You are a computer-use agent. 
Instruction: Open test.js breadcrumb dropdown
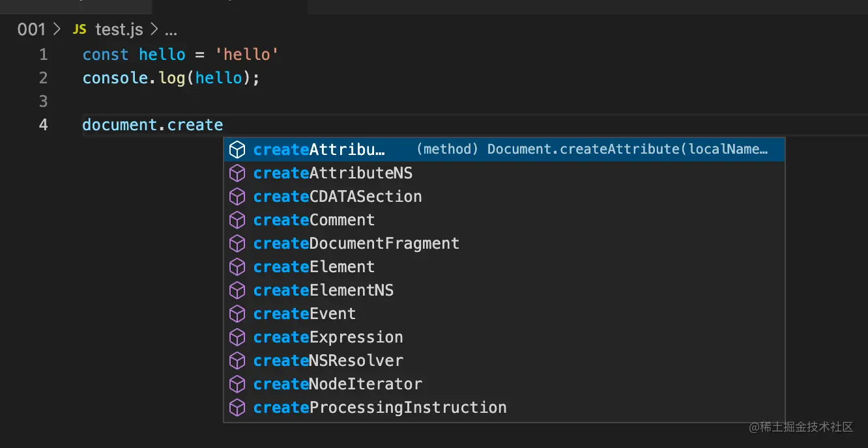[x=119, y=29]
